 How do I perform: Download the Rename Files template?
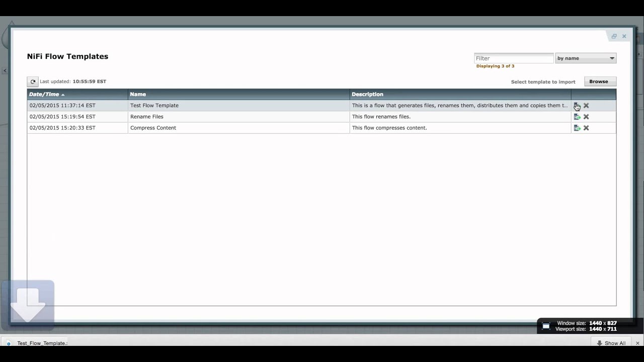pos(577,117)
